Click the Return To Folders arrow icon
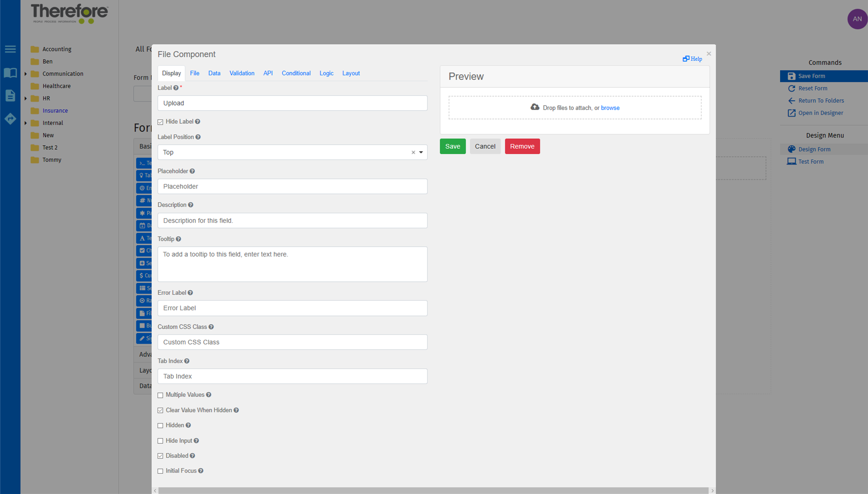 791,101
